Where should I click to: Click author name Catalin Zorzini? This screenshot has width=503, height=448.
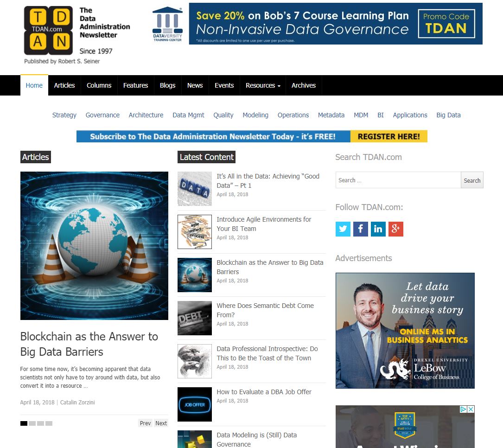(x=77, y=402)
